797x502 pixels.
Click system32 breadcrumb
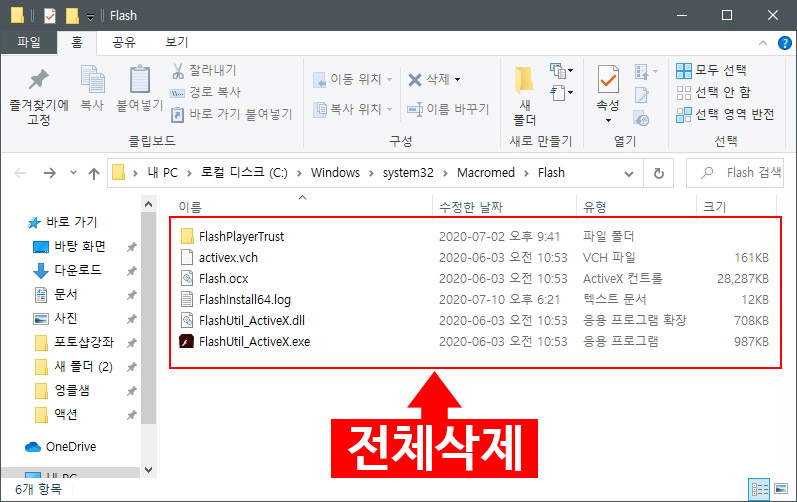[x=408, y=173]
